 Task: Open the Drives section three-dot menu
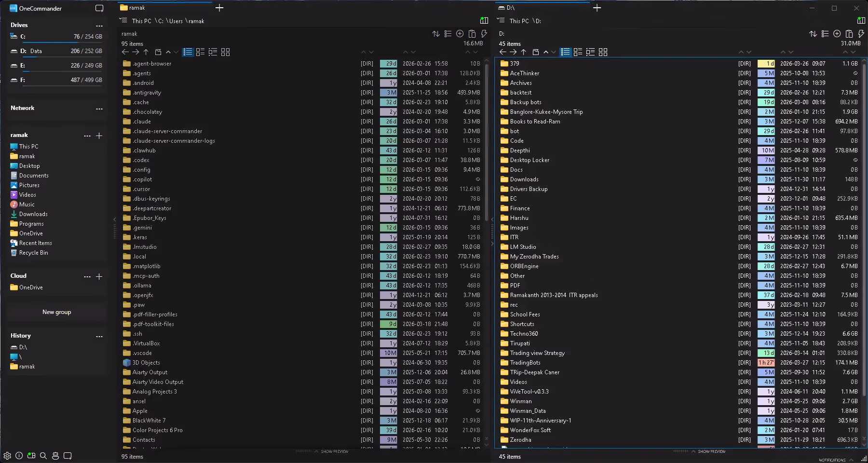pos(99,26)
